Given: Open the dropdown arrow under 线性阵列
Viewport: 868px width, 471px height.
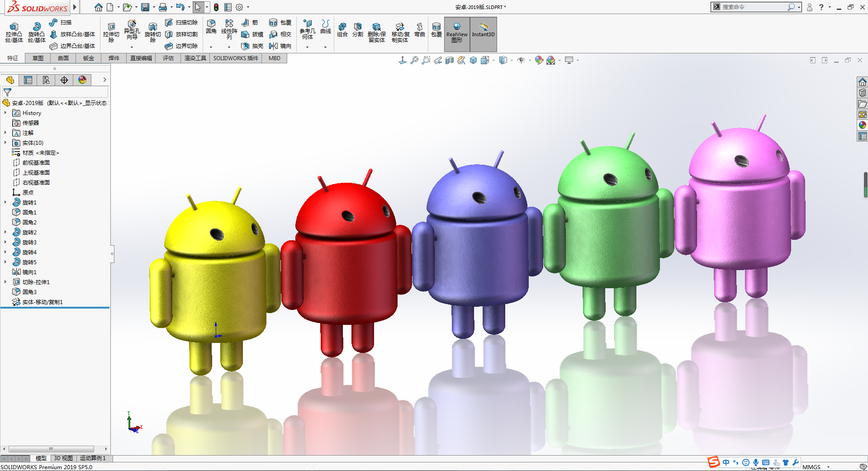Looking at the screenshot, I should pyautogui.click(x=229, y=47).
